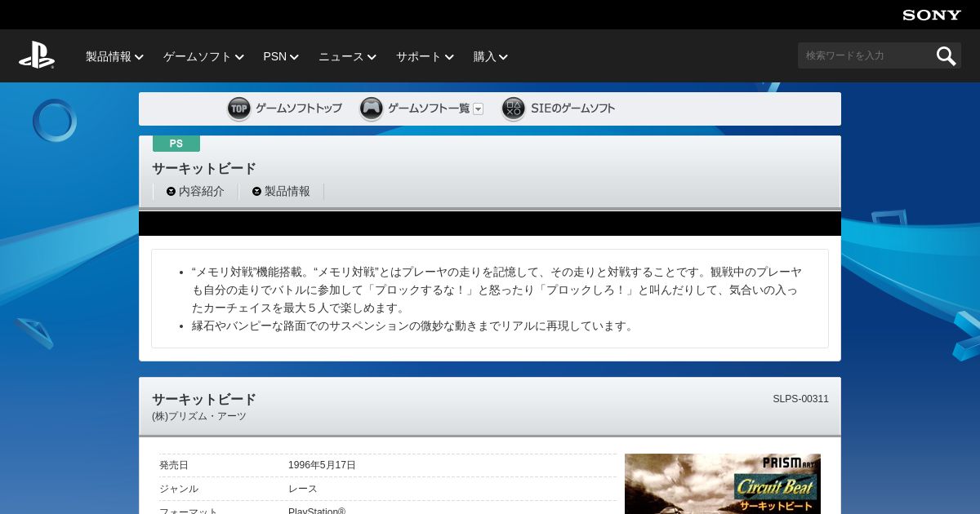Click the Circuit Beat cover image
The width and height of the screenshot is (980, 514).
click(x=723, y=484)
